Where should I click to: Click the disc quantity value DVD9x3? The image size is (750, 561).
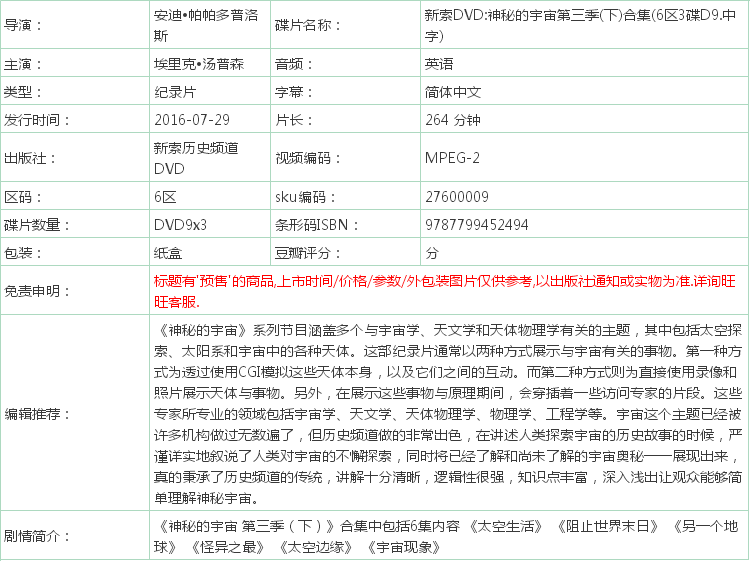pyautogui.click(x=180, y=225)
